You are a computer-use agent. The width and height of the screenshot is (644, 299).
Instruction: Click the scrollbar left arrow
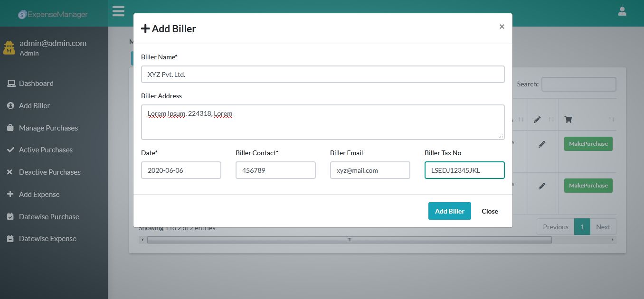point(142,240)
